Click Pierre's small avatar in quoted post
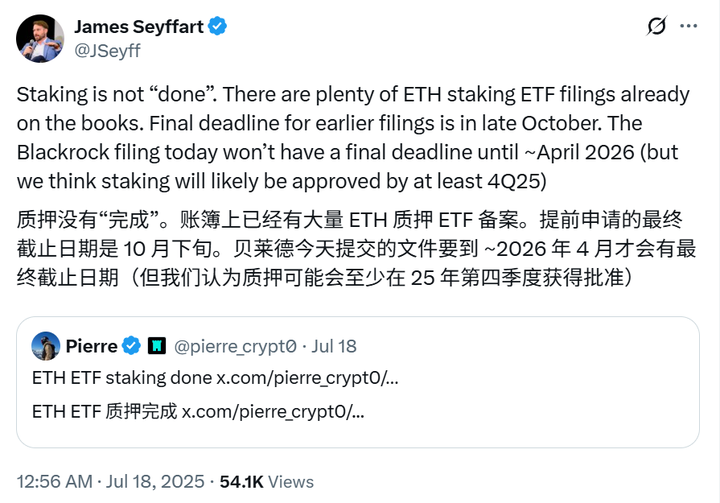The height and width of the screenshot is (503, 720). click(x=45, y=346)
